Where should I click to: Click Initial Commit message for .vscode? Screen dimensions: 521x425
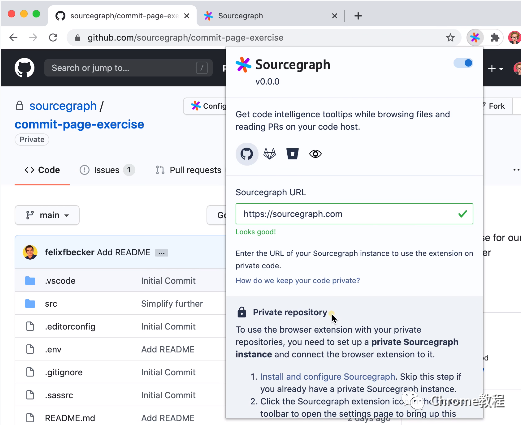(x=168, y=281)
